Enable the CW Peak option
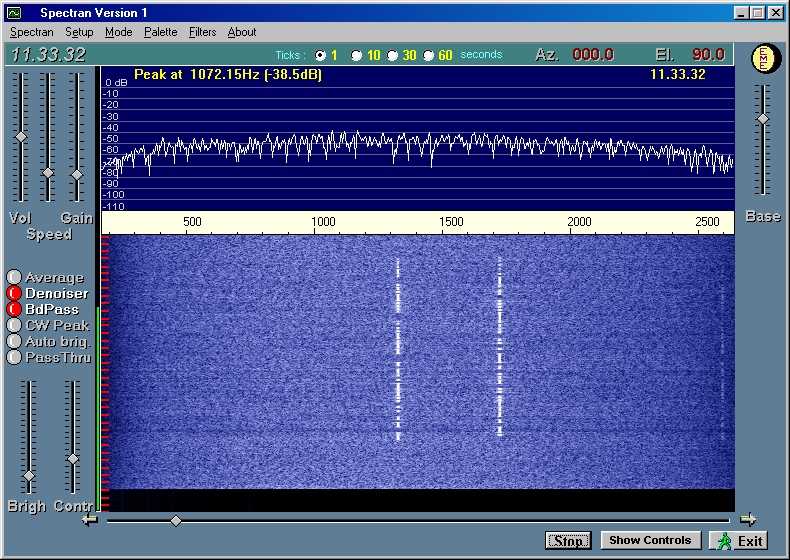This screenshot has height=560, width=790. [14, 325]
